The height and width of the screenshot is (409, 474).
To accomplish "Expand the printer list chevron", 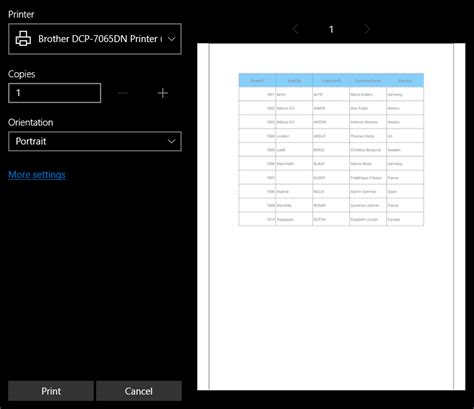I will pos(172,39).
